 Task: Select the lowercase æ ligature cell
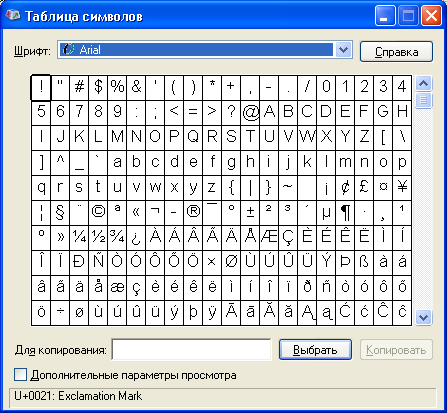click(117, 287)
